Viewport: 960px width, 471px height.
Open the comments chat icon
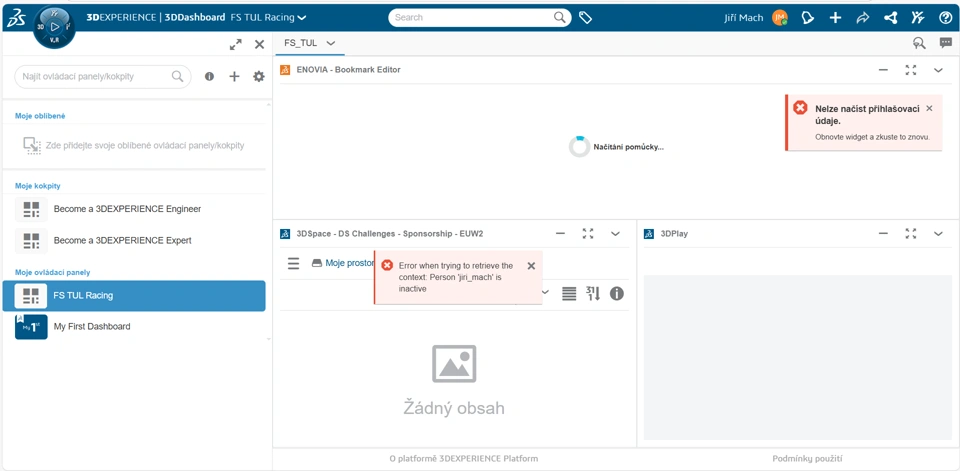(x=946, y=43)
